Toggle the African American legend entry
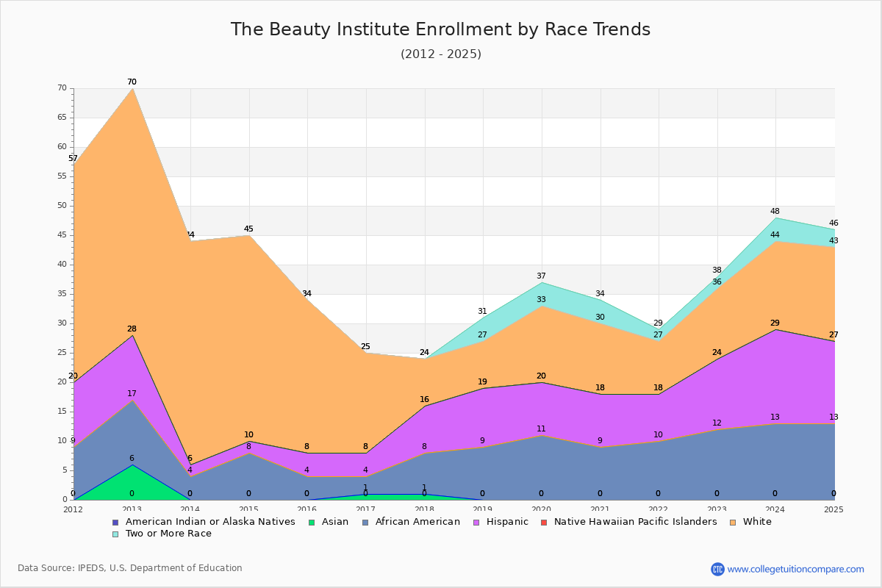Image resolution: width=882 pixels, height=588 pixels. tap(410, 522)
